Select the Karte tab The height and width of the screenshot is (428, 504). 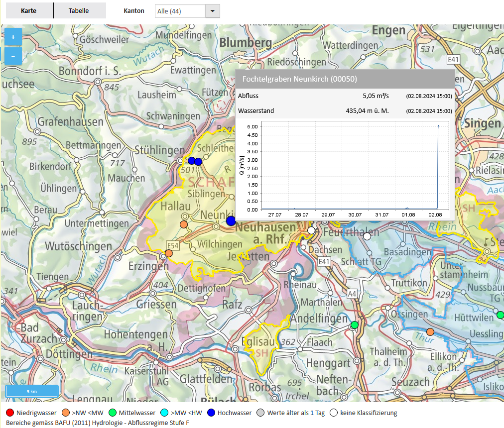tap(29, 10)
